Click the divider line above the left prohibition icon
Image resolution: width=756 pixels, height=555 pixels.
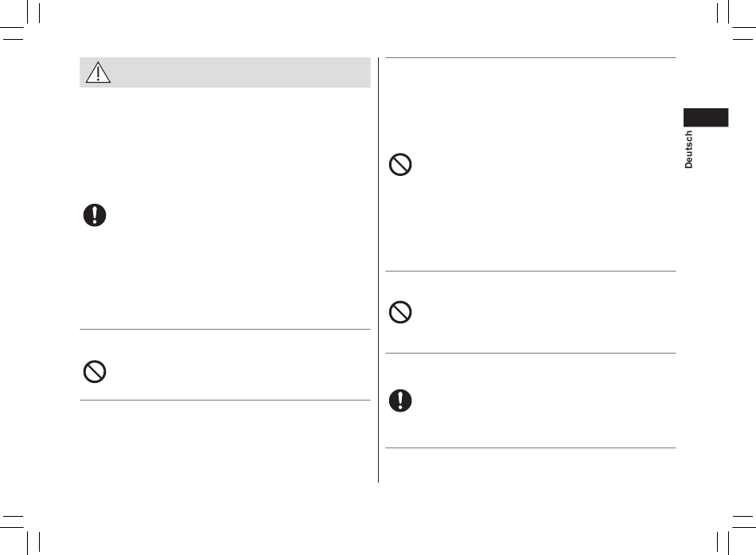click(225, 329)
